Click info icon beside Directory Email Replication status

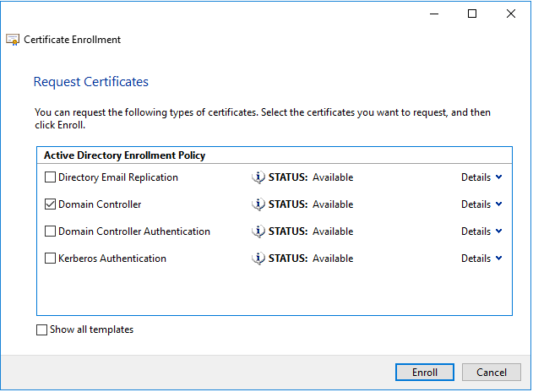pos(258,177)
